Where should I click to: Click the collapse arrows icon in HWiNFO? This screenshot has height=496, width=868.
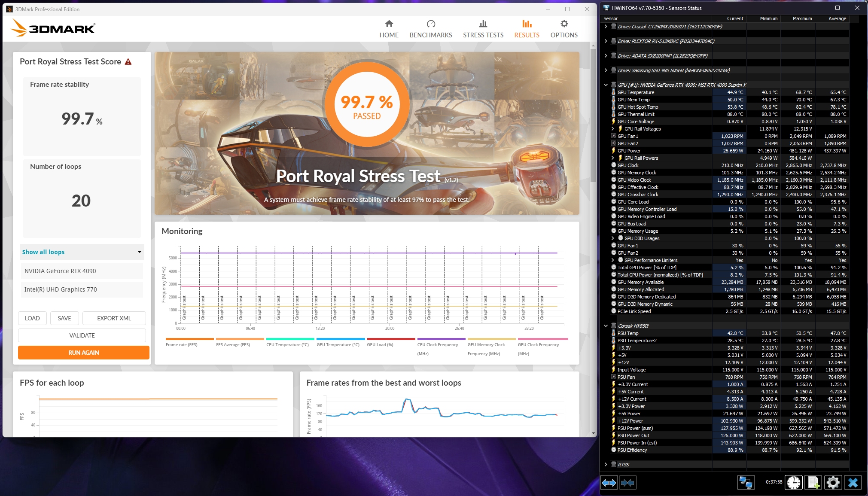[x=627, y=483]
